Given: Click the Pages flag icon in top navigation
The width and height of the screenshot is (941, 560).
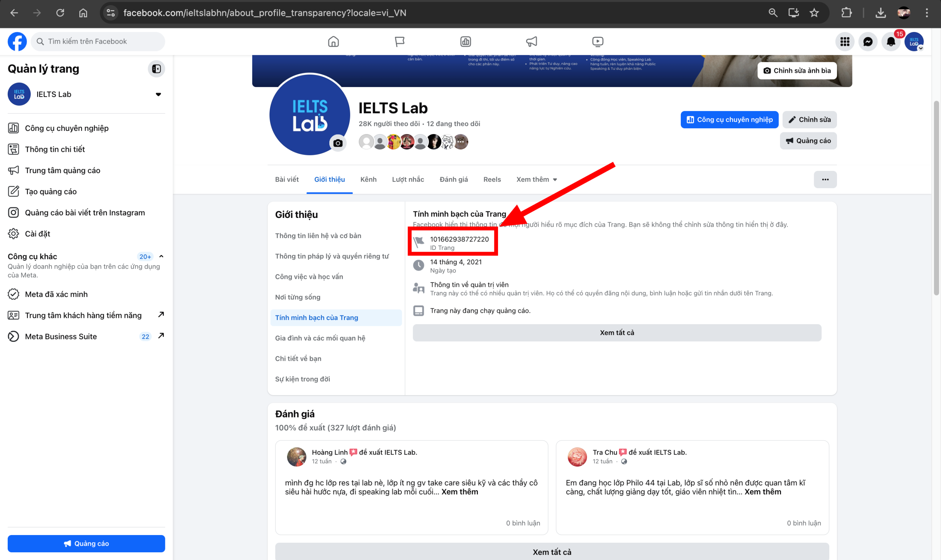Looking at the screenshot, I should tap(399, 42).
